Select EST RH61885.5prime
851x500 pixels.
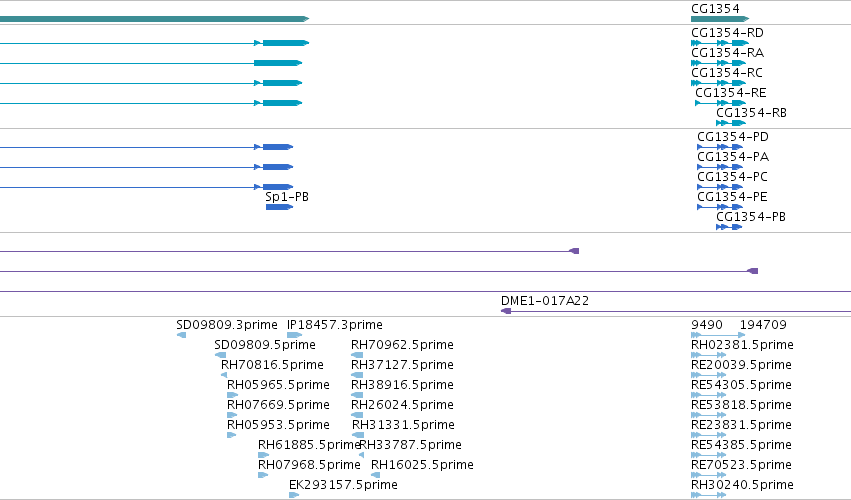point(309,446)
